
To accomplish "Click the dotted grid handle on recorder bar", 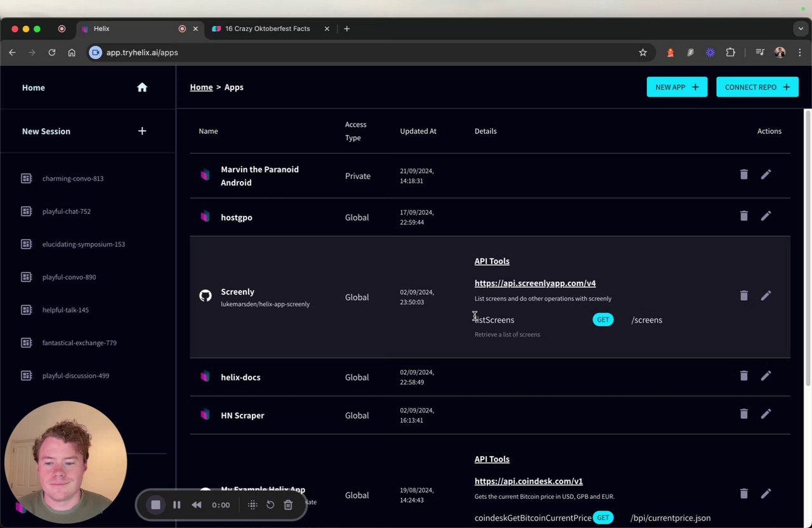I will coord(252,505).
